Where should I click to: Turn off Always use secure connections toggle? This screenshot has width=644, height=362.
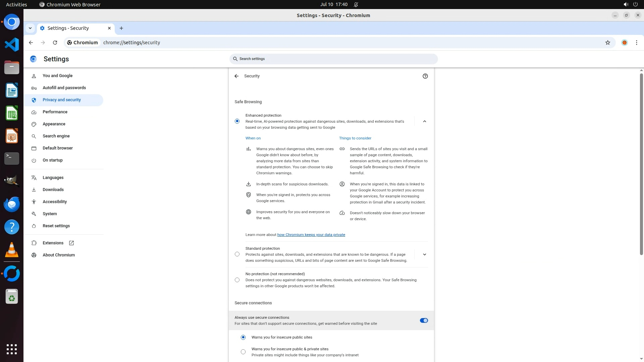pos(424,320)
